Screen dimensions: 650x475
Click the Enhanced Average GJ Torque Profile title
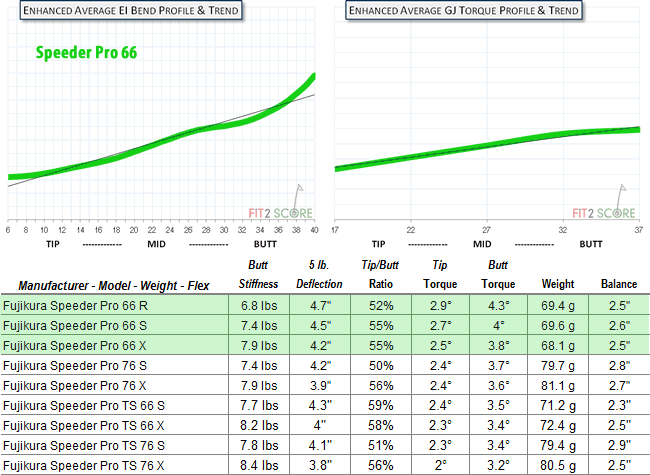coord(463,10)
